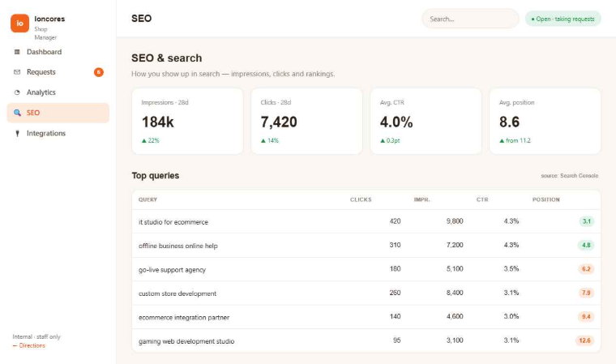
Task: Click clicks value 420
Action: tap(395, 221)
